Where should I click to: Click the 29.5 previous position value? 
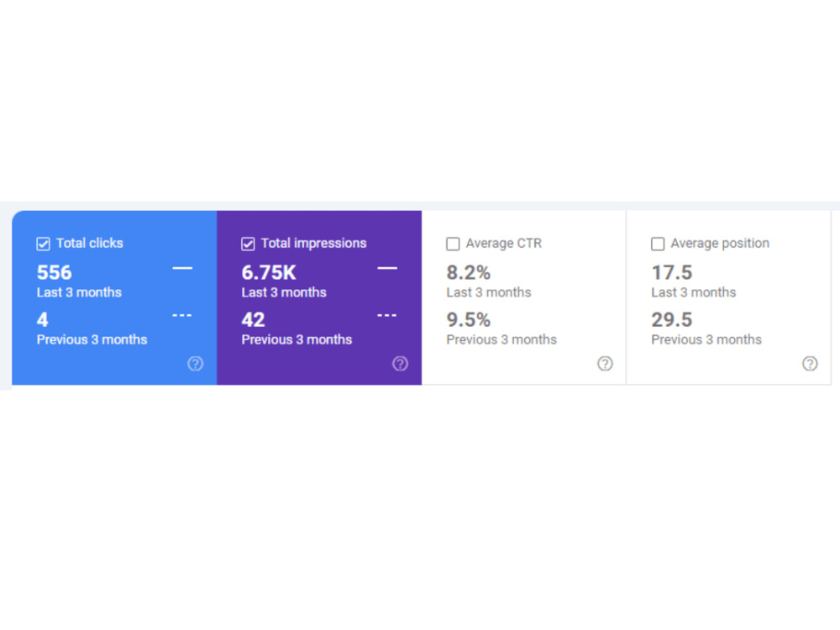click(x=672, y=320)
